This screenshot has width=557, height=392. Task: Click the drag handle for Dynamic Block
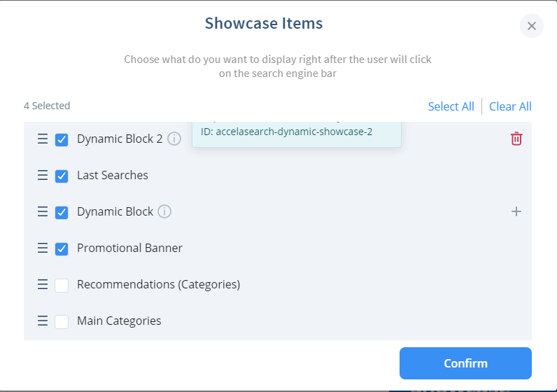[x=43, y=211]
